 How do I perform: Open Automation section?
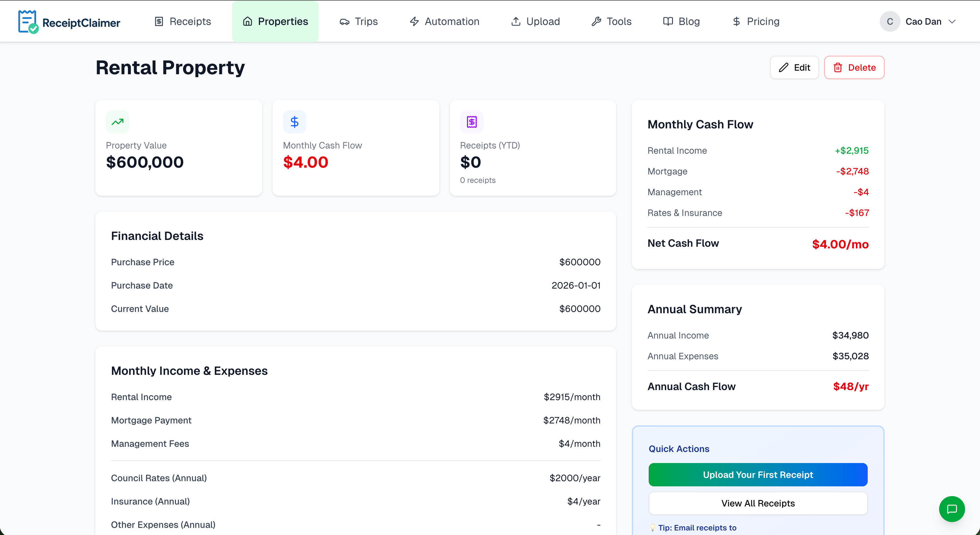(444, 22)
